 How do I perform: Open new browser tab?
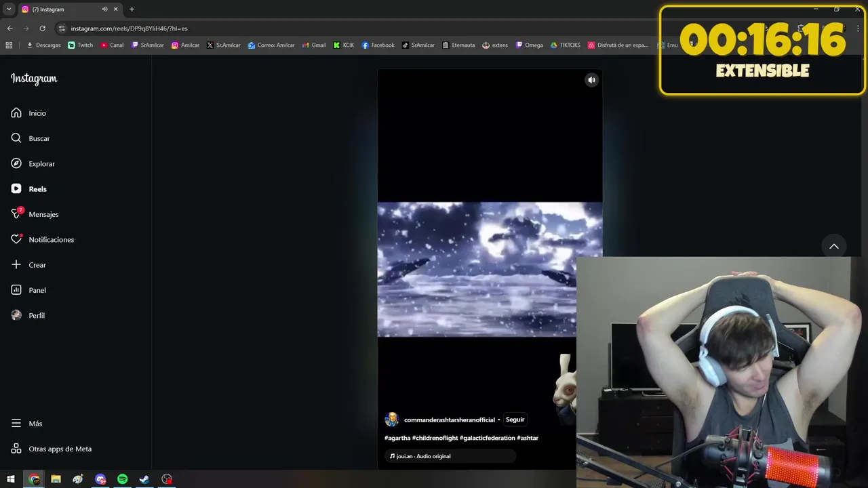(x=132, y=9)
